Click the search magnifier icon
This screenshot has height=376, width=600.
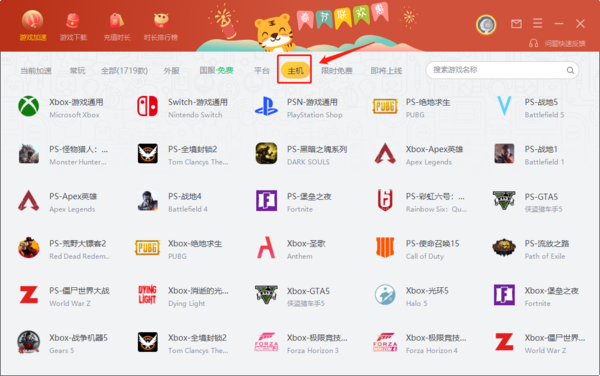(x=570, y=70)
